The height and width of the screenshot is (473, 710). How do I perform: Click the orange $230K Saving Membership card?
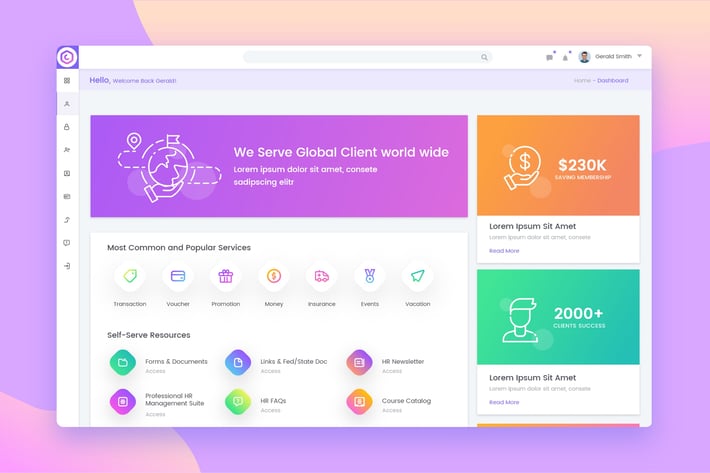point(558,165)
